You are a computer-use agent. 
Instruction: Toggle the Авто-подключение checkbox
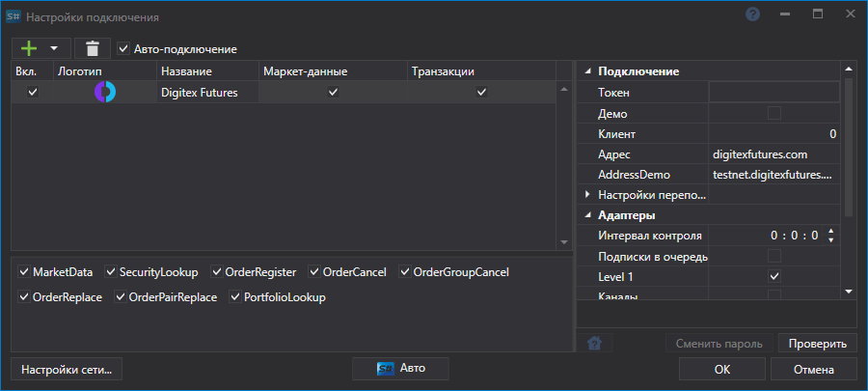[x=123, y=48]
